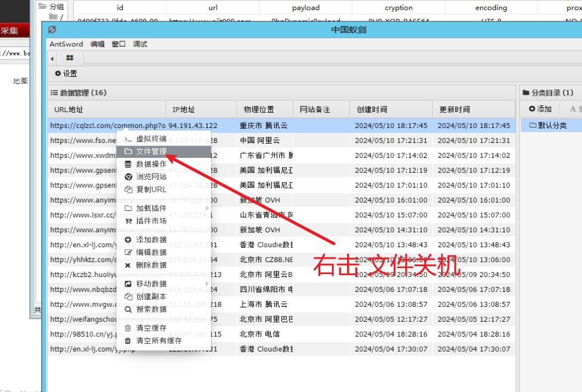Open the 编辑 menu in menu bar
The width and height of the screenshot is (582, 392).
[x=97, y=44]
